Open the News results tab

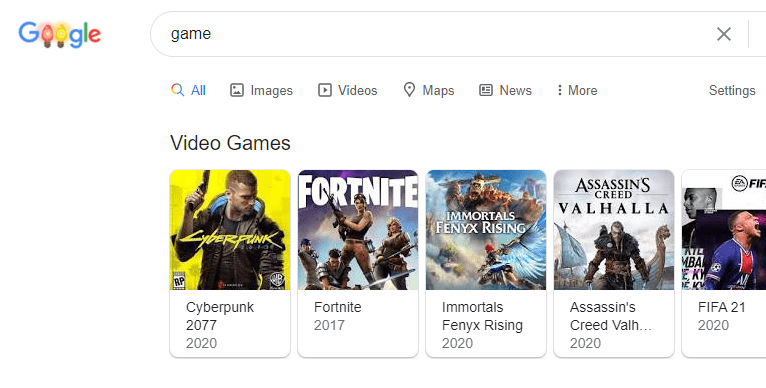[506, 90]
